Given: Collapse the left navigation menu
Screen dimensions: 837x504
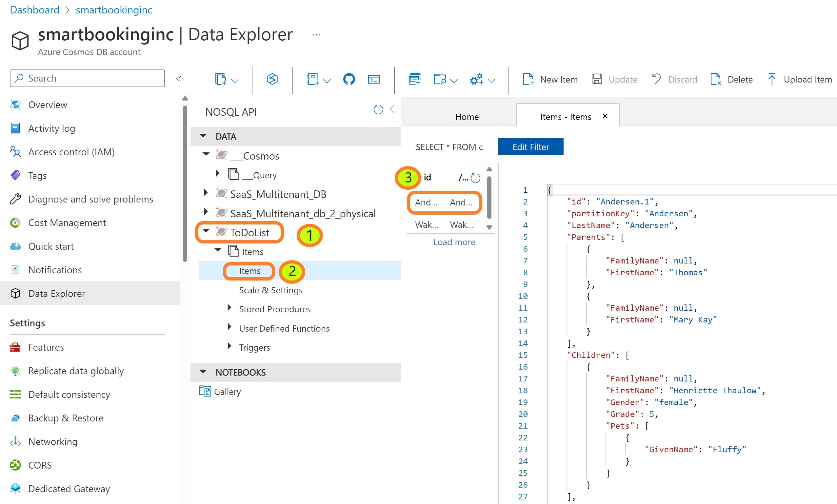Looking at the screenshot, I should pos(179,78).
